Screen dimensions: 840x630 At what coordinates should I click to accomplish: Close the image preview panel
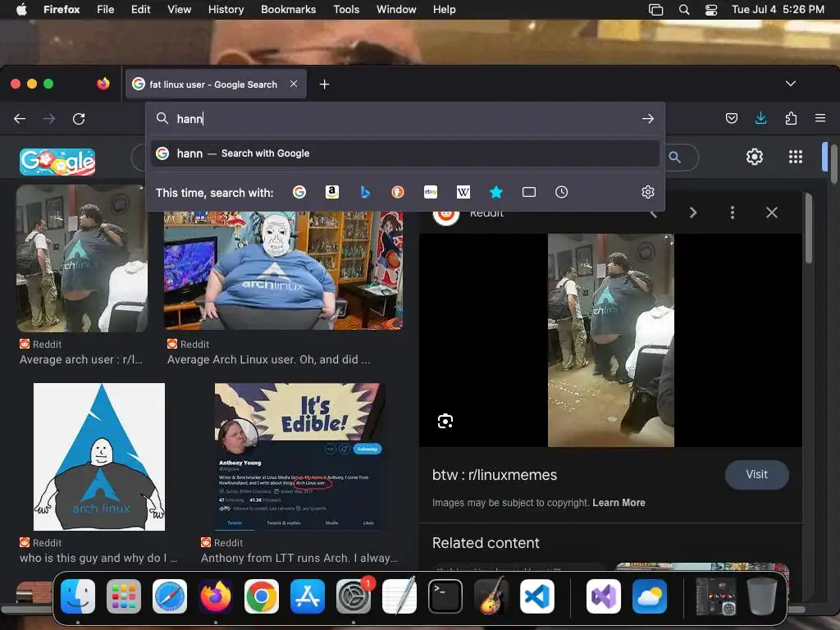771,212
